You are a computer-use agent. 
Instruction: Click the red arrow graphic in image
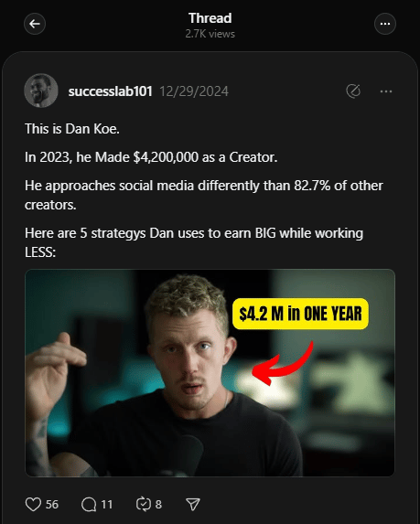[x=283, y=363]
